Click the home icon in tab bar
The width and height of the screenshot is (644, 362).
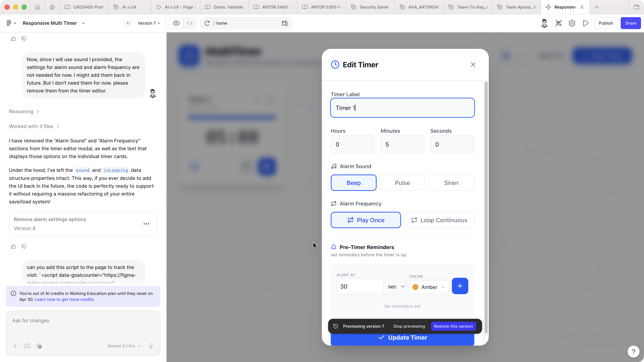coord(37,7)
